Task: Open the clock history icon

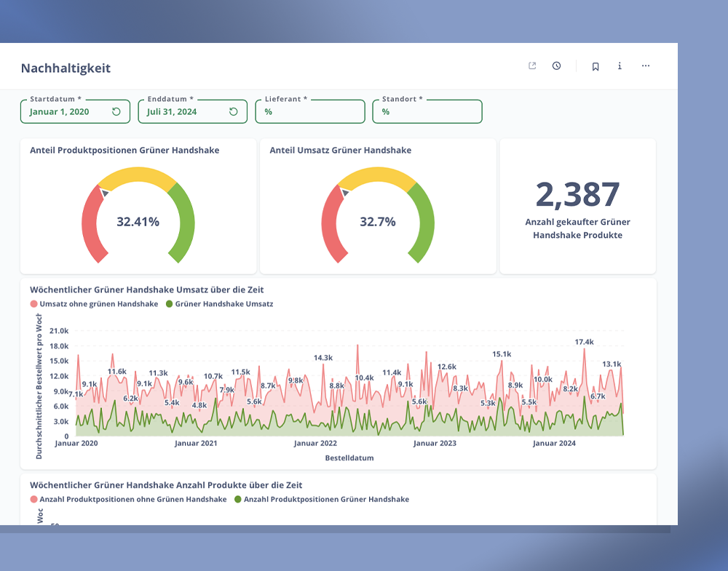Action: click(557, 66)
